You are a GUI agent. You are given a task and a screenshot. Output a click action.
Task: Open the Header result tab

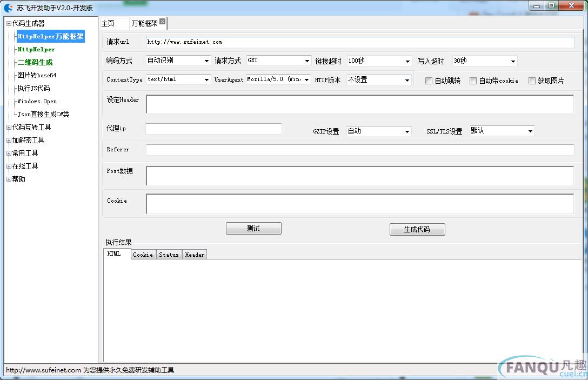pyautogui.click(x=195, y=255)
